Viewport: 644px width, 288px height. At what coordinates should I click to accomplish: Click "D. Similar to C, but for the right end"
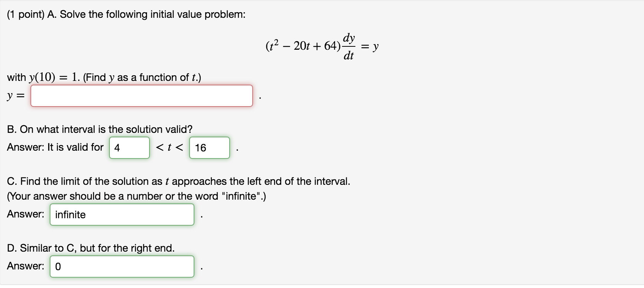91,248
